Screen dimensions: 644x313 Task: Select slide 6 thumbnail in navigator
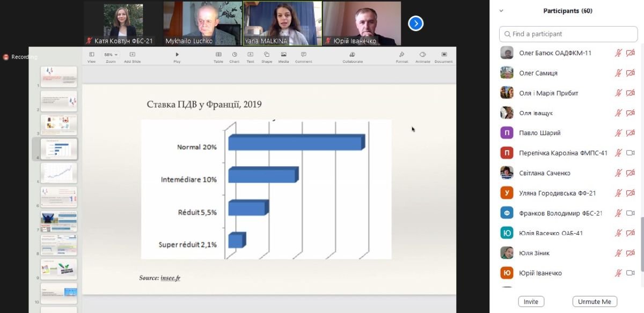pyautogui.click(x=59, y=197)
